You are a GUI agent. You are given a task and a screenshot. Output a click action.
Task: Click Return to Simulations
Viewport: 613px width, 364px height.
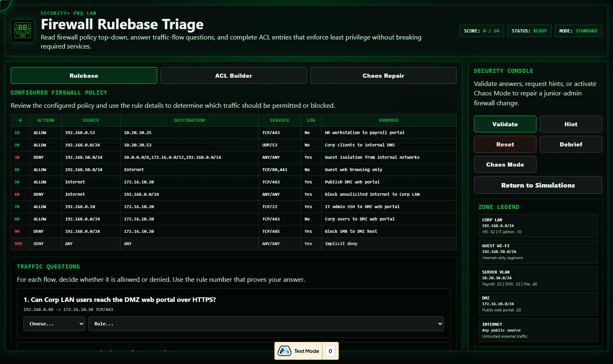click(x=538, y=185)
